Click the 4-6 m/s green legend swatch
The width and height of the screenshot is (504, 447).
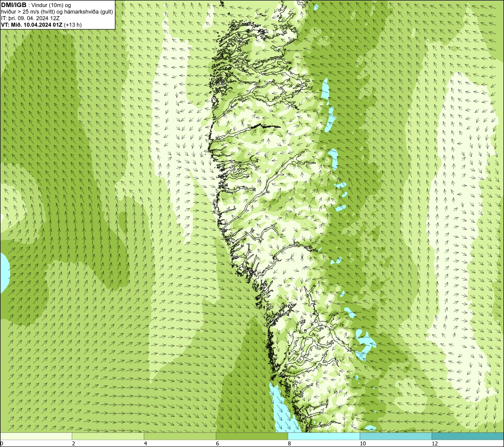(x=180, y=436)
